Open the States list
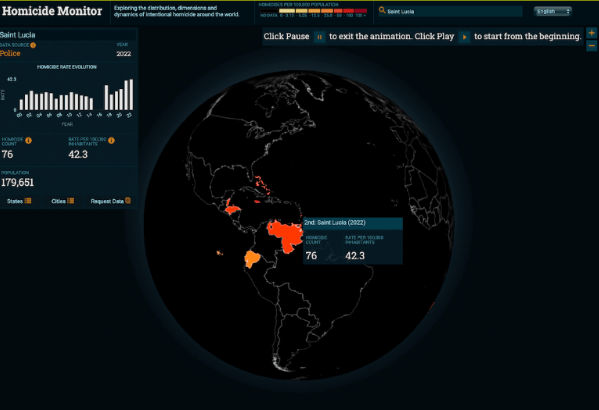This screenshot has height=410, width=599. (x=19, y=201)
